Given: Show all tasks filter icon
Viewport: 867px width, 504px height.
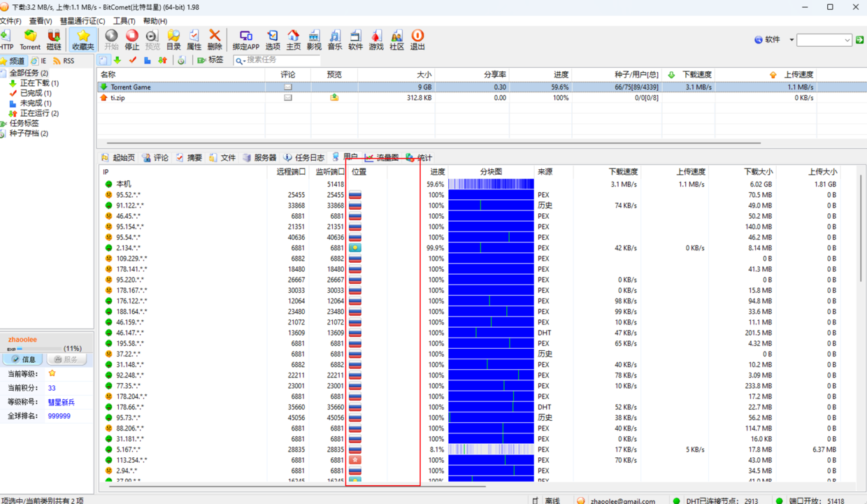Looking at the screenshot, I should (103, 61).
